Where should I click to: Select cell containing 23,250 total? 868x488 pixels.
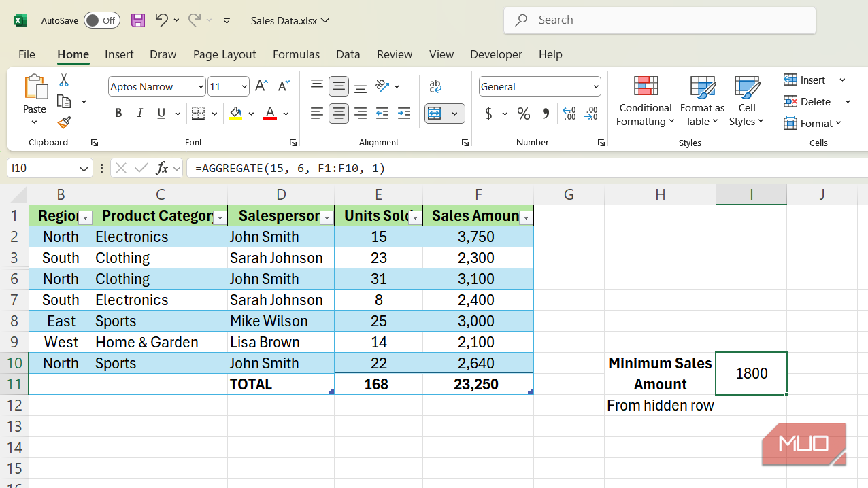pyautogui.click(x=478, y=384)
